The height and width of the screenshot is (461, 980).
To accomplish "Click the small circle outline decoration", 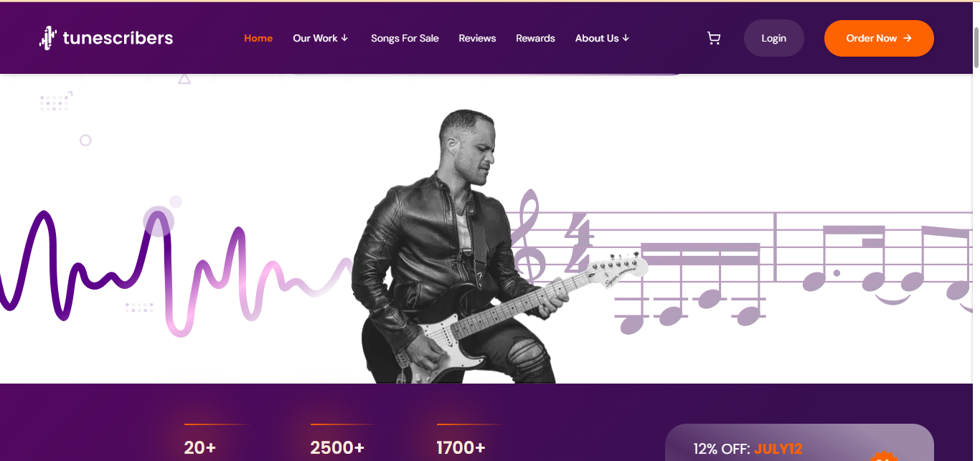I will 85,141.
